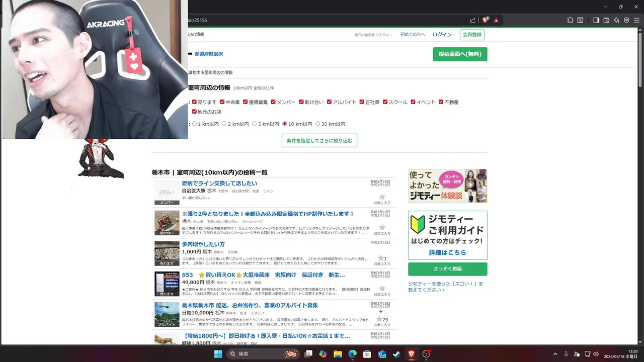Click the taskbar 検索 search box
The height and width of the screenshot is (362, 644).
(262, 354)
